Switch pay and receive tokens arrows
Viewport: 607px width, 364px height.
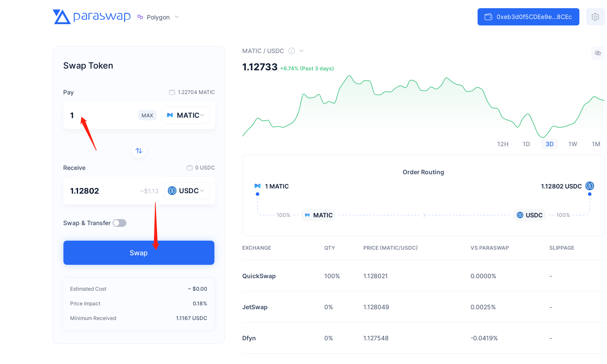point(139,151)
